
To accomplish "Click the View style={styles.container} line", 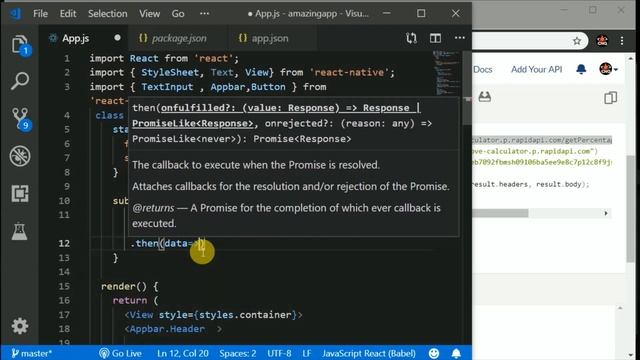I will point(213,315).
